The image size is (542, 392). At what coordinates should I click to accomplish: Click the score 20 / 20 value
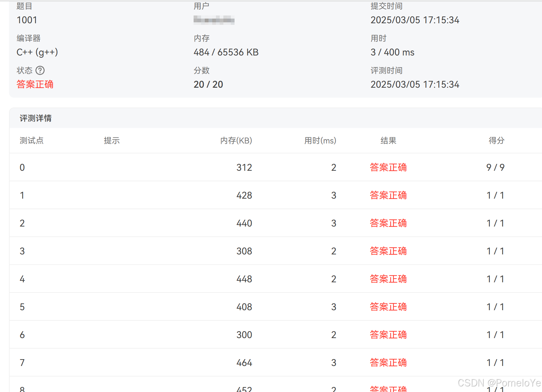point(208,84)
